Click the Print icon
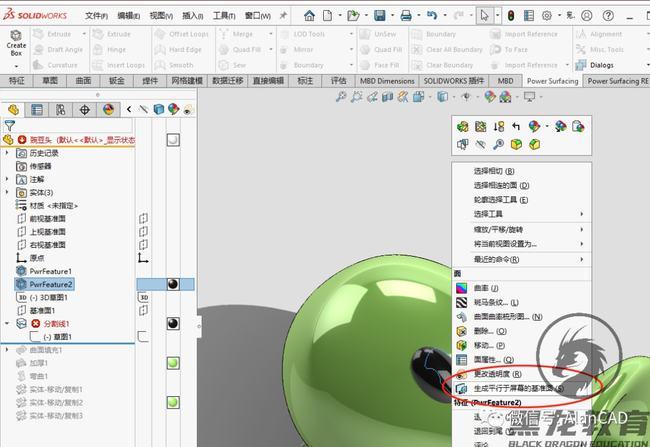Image resolution: width=650 pixels, height=447 pixels. click(406, 16)
